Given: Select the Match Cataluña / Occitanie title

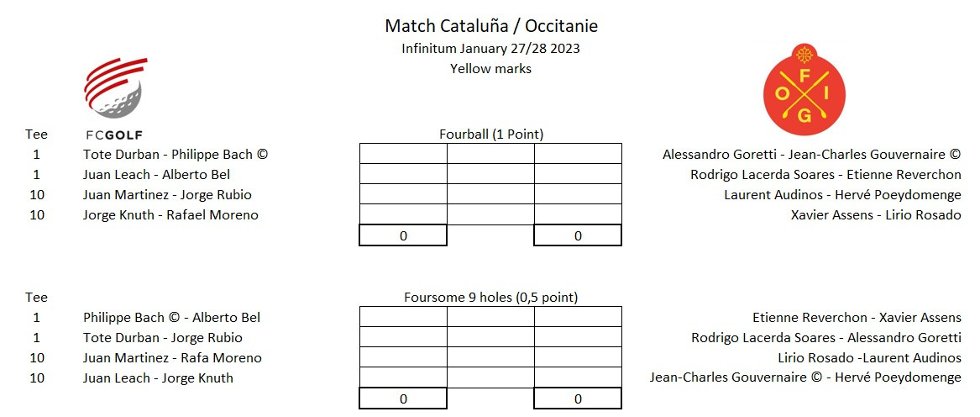Looking at the screenshot, I should (x=491, y=26).
